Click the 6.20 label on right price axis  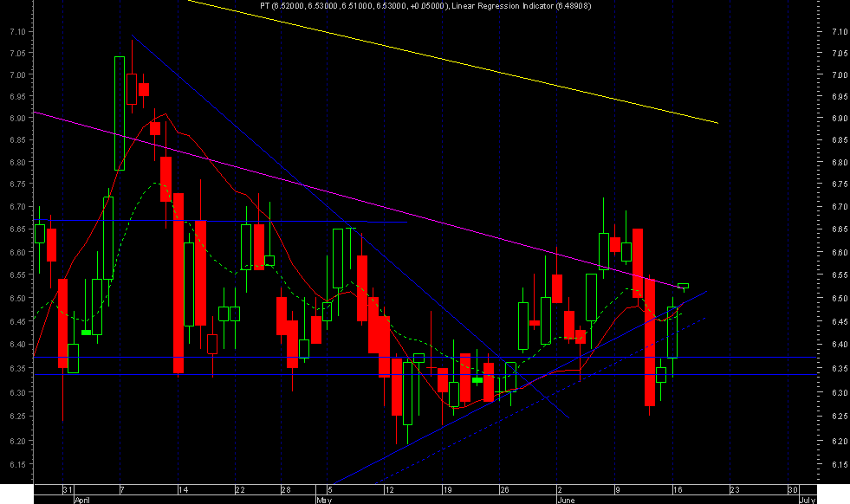coord(840,441)
